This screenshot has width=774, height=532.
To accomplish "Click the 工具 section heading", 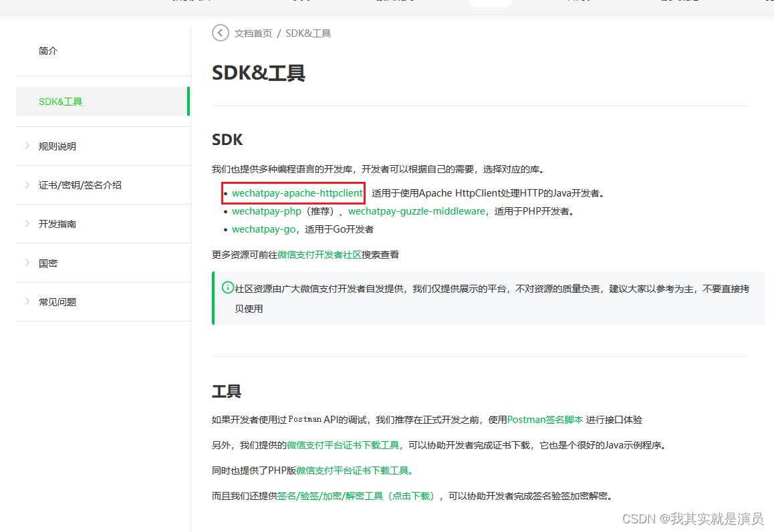I will click(x=227, y=392).
